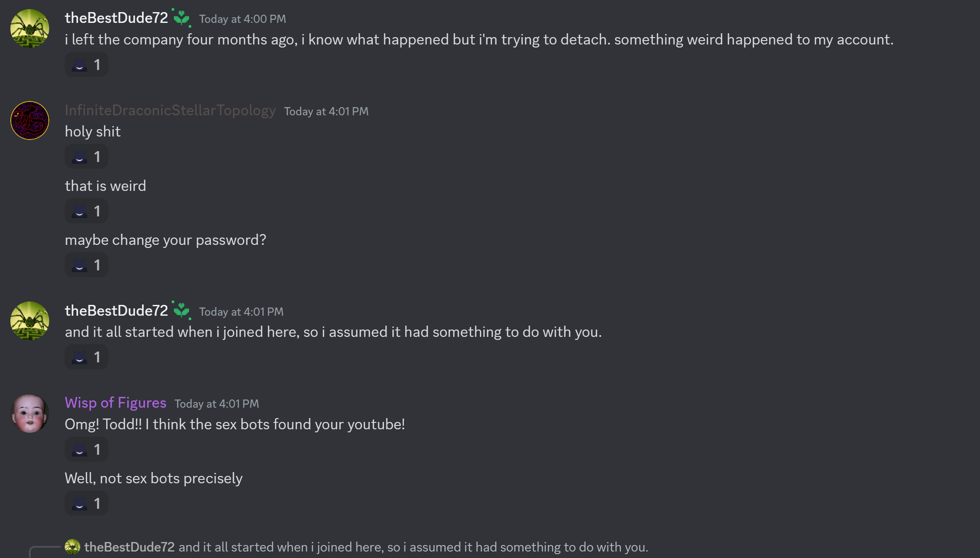
Task: Toggle the reaction under "that is weird"
Action: point(86,211)
